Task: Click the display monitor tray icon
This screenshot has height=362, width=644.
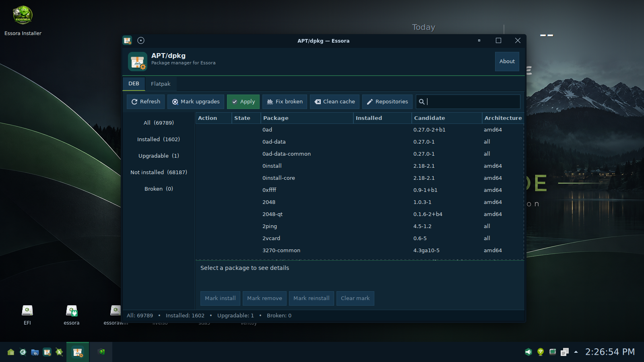Action: [x=553, y=352]
